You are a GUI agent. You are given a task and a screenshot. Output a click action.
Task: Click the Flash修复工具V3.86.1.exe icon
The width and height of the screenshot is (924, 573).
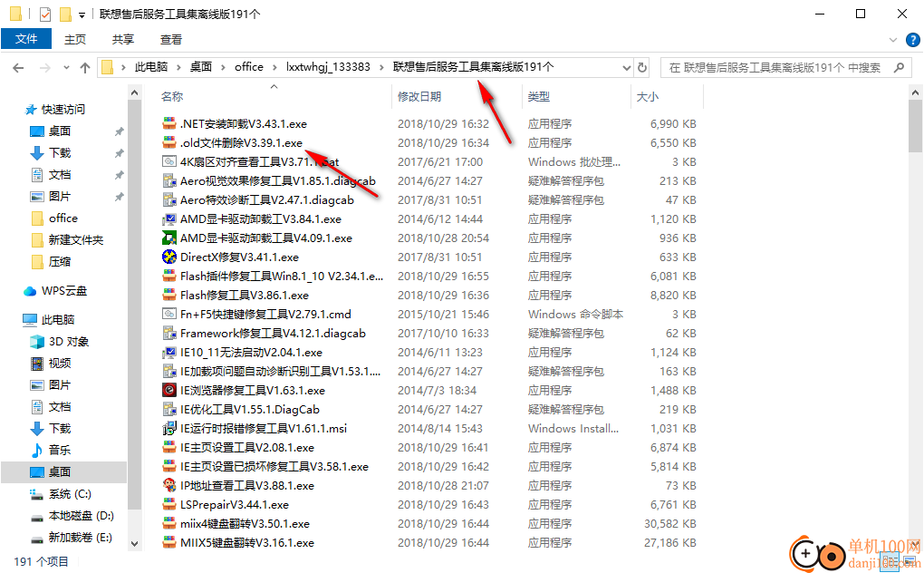click(169, 296)
